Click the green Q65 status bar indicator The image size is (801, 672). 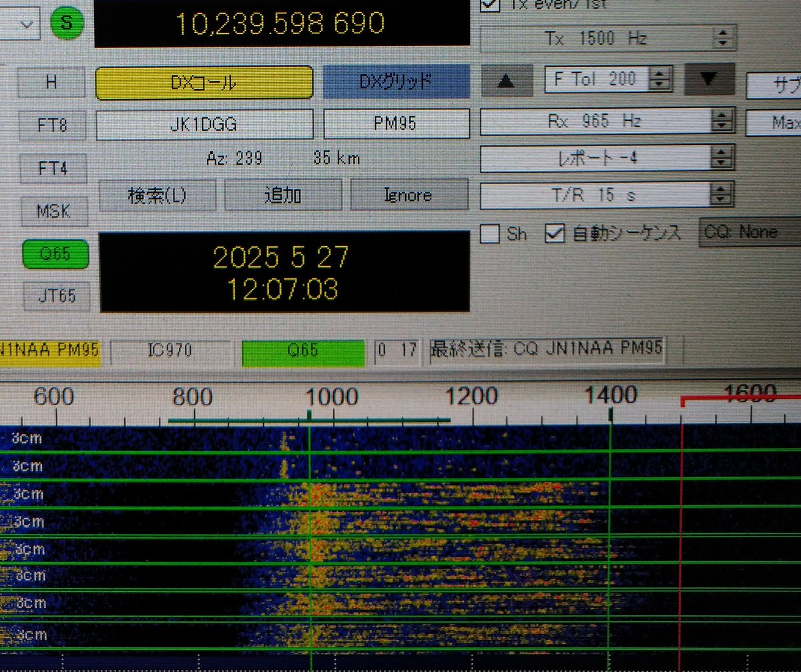[303, 353]
